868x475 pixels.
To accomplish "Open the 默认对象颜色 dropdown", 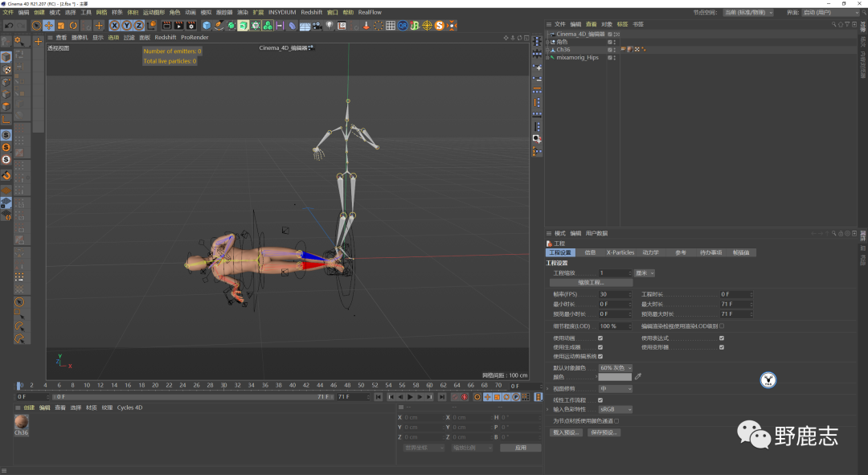I will tap(616, 367).
